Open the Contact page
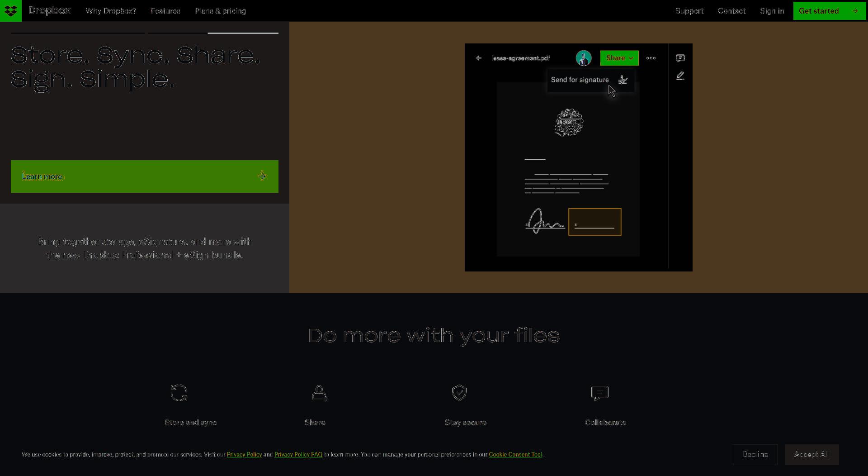This screenshot has height=476, width=868. (x=731, y=11)
